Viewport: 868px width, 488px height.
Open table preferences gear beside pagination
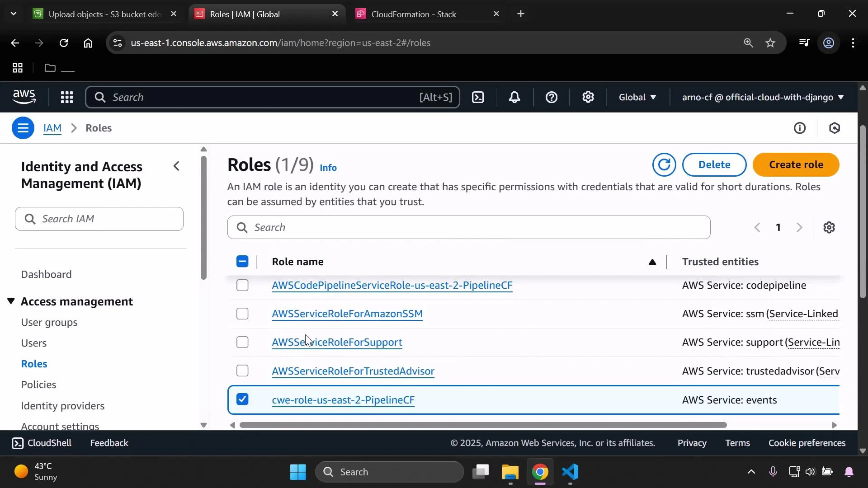[830, 227]
